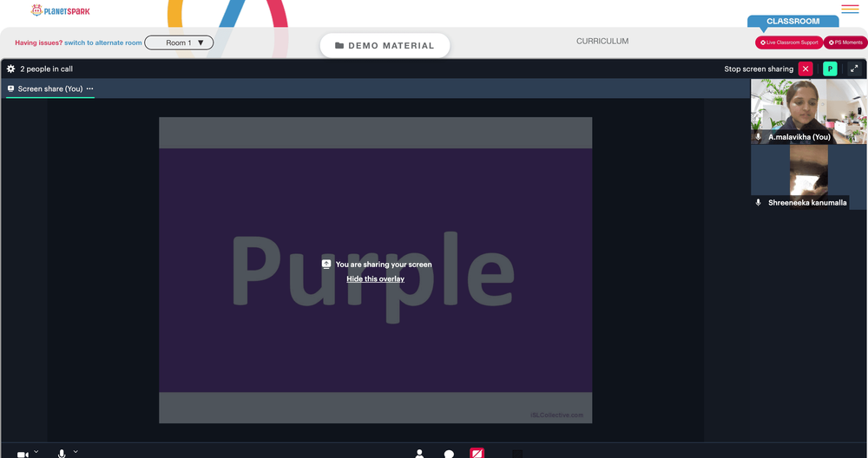This screenshot has width=868, height=458.
Task: Click the '2 people in call' label
Action: (x=47, y=69)
